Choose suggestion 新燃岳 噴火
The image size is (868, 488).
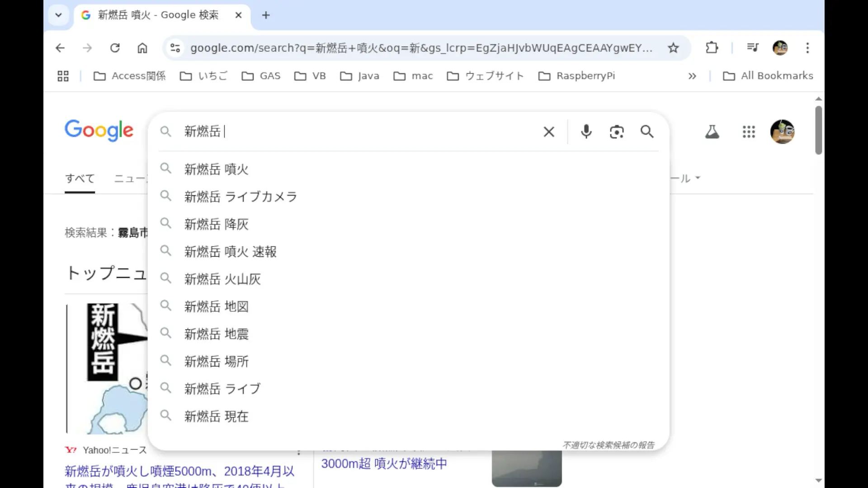[408, 169]
